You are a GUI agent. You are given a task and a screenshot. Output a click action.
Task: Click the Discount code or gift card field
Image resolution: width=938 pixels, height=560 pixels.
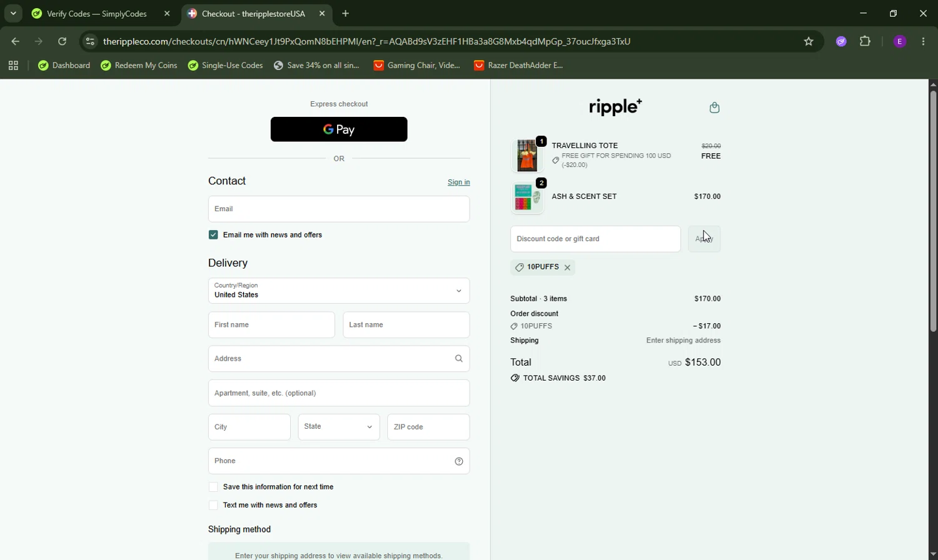point(595,239)
